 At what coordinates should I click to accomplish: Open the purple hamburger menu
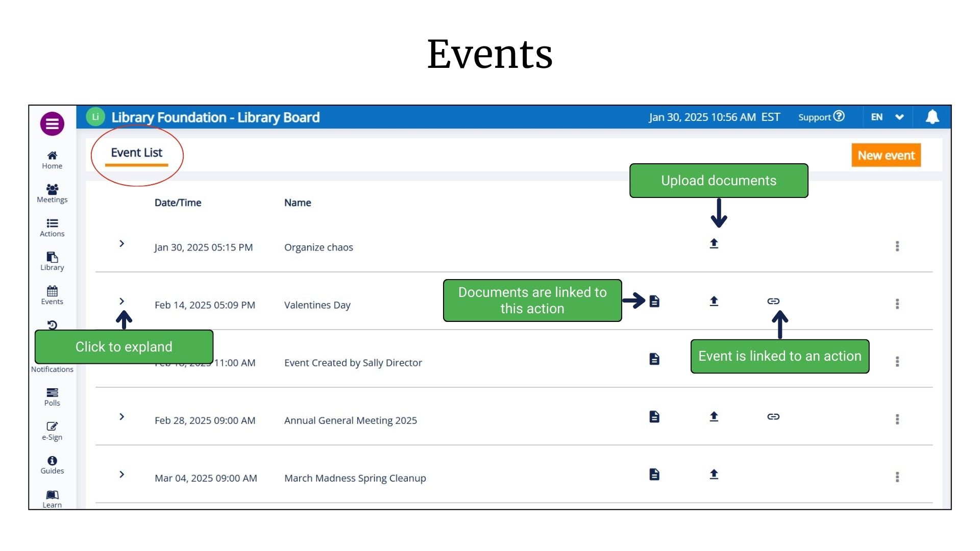coord(52,123)
